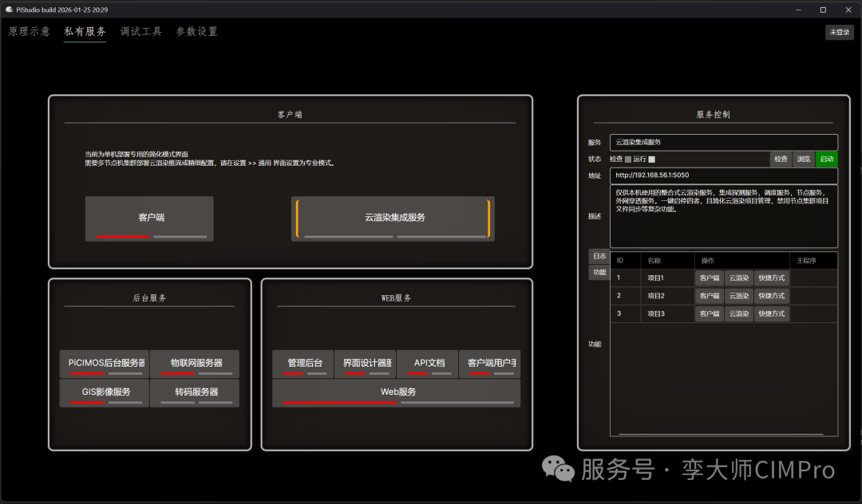Select the GIS影像服务 tile
This screenshot has height=504, width=862.
pyautogui.click(x=105, y=393)
